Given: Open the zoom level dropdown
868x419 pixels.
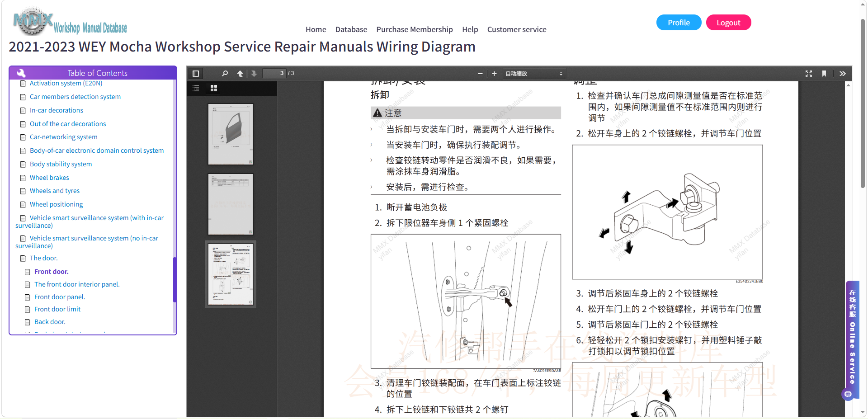Looking at the screenshot, I should (533, 73).
